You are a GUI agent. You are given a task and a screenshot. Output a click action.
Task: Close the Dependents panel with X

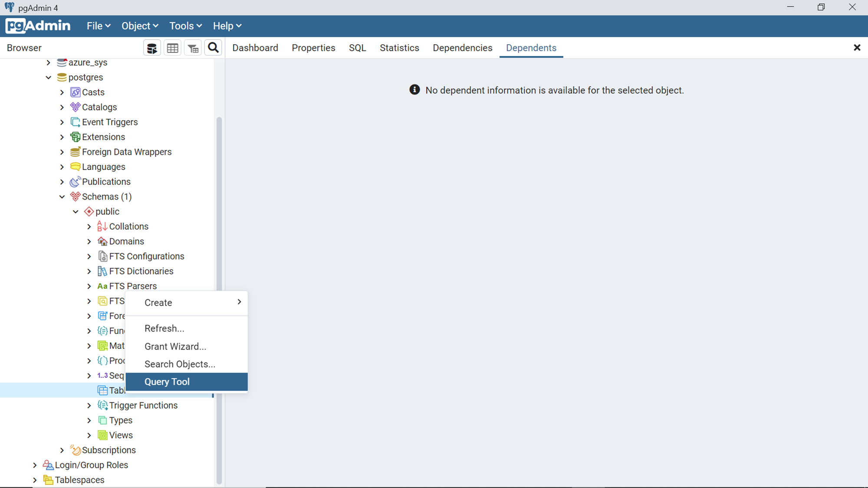pos(857,48)
